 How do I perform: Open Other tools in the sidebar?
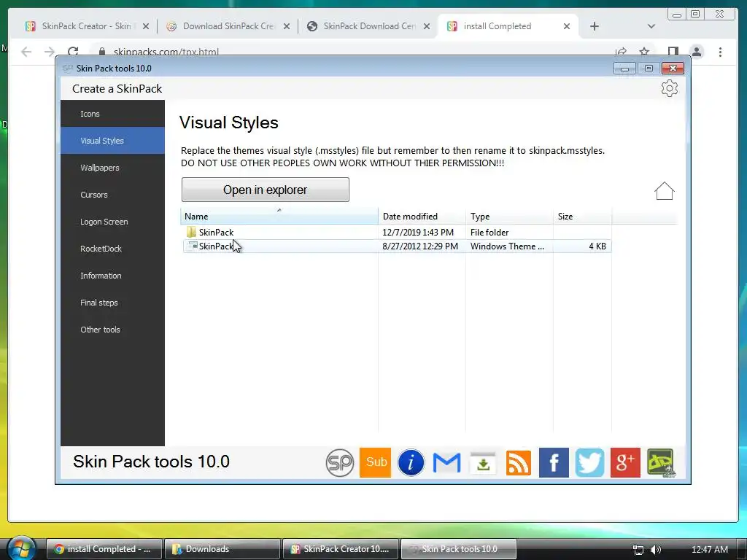click(x=112, y=330)
